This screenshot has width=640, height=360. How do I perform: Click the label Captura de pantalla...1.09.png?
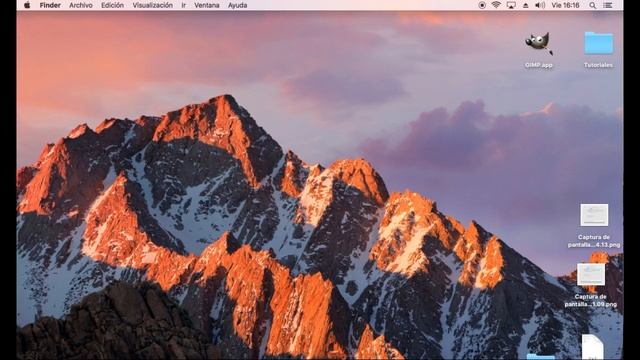pos(591,301)
